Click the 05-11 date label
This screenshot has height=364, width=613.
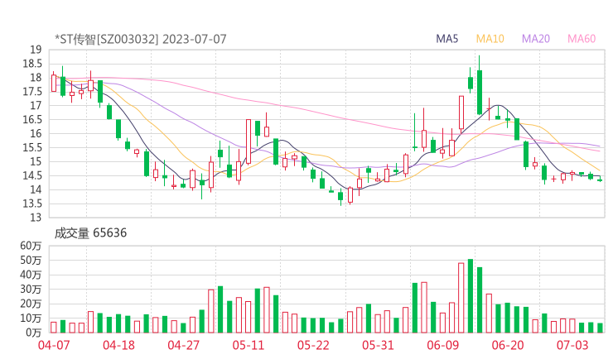[249, 345]
